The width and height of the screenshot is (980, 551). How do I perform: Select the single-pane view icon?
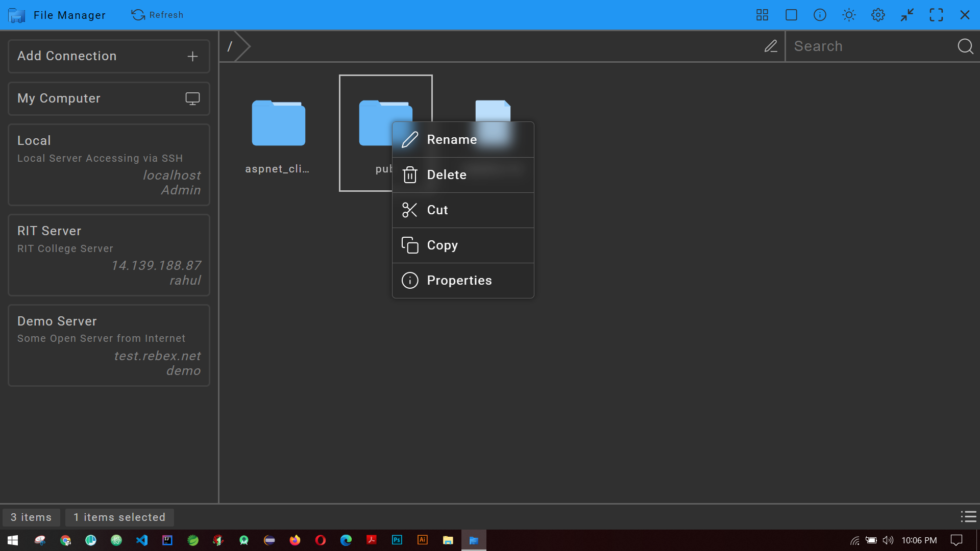[x=791, y=15]
